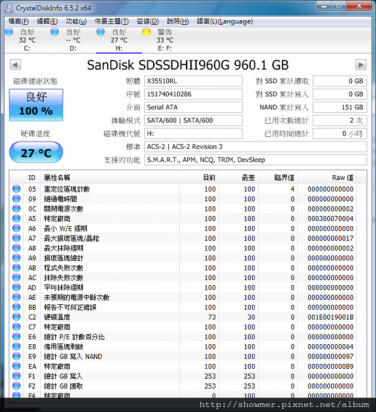Click the ID column header

point(32,177)
